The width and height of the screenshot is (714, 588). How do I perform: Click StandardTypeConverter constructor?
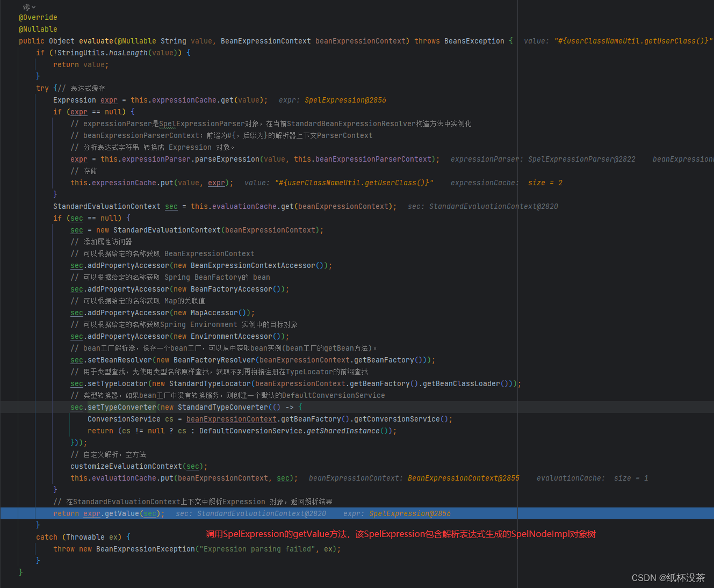click(223, 407)
